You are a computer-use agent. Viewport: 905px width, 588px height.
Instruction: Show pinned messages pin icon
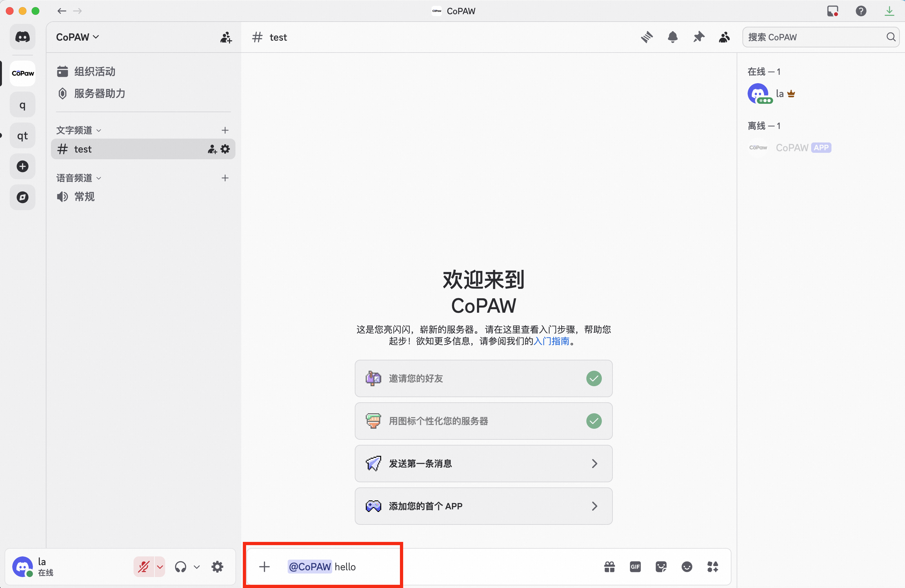pyautogui.click(x=699, y=37)
